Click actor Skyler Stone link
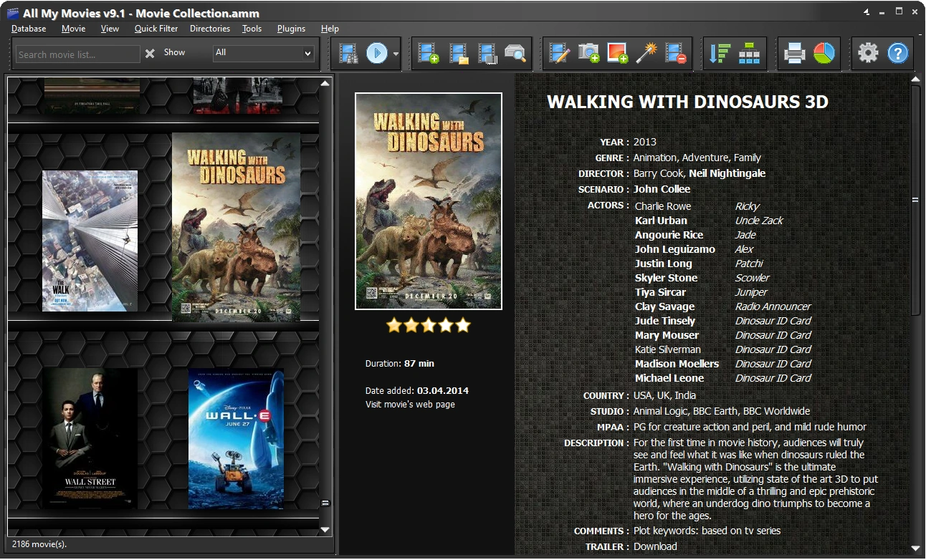The height and width of the screenshot is (560, 926). (x=667, y=278)
